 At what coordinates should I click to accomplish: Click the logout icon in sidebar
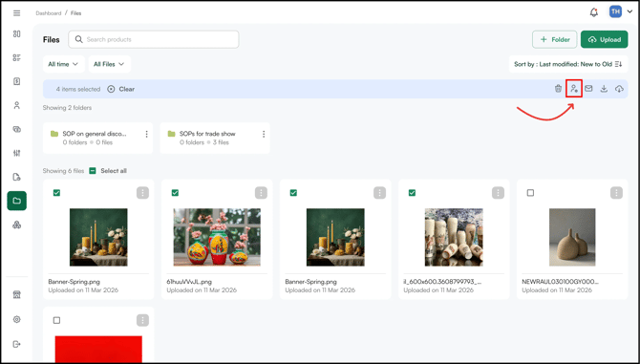click(17, 344)
